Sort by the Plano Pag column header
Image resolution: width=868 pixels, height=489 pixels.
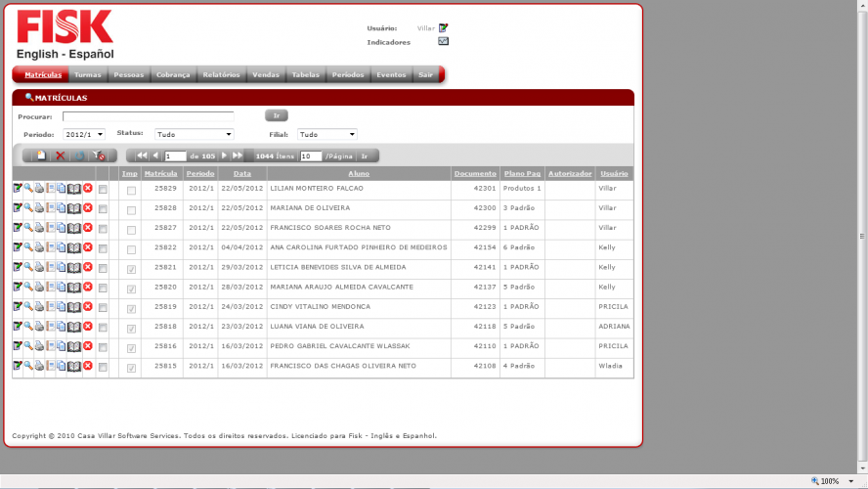click(x=522, y=173)
